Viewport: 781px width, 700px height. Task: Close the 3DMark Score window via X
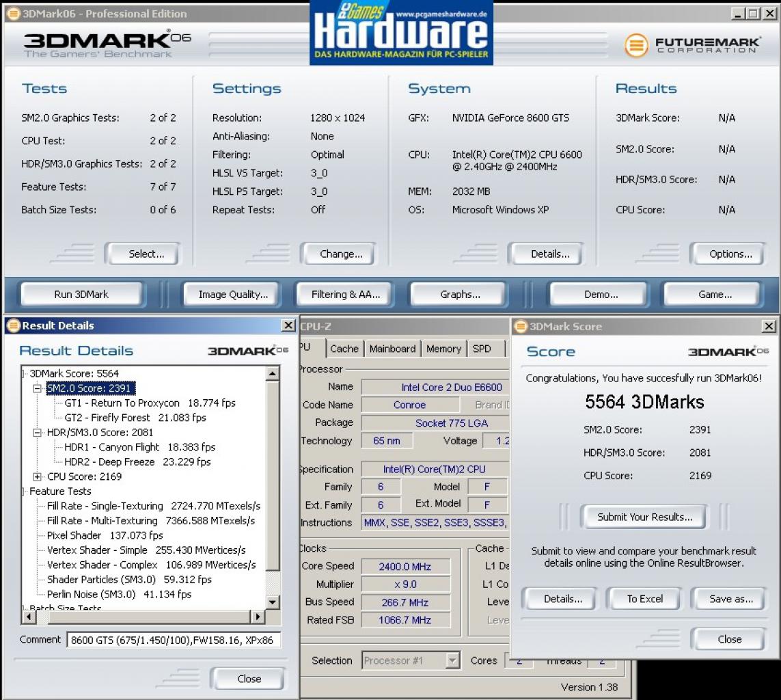pos(769,326)
